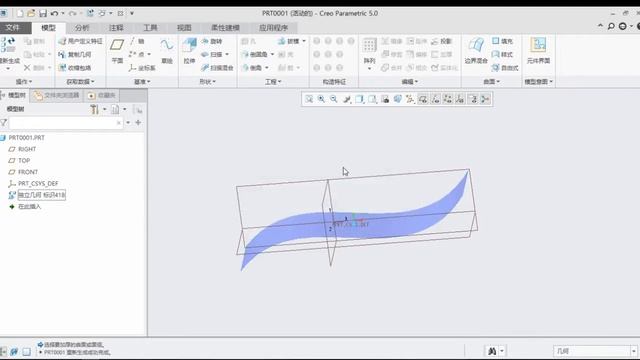Image resolution: width=640 pixels, height=360 pixels.
Task: Redo the last undone action
Action: pyautogui.click(x=73, y=13)
